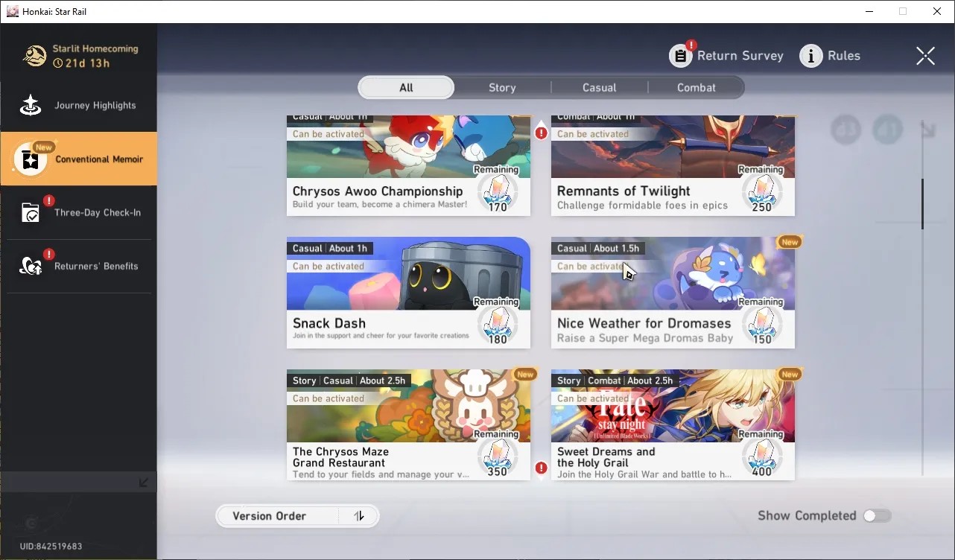
Task: Click the "Remnants of Twilight" title text
Action: pyautogui.click(x=624, y=191)
